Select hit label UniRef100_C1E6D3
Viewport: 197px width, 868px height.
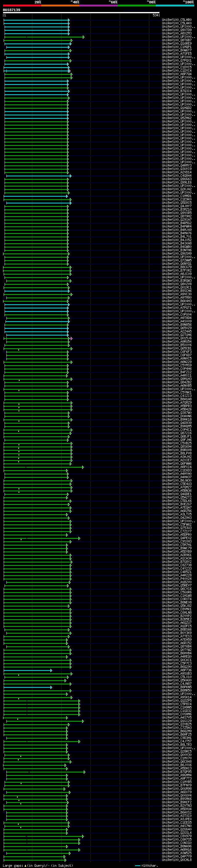(177, 470)
